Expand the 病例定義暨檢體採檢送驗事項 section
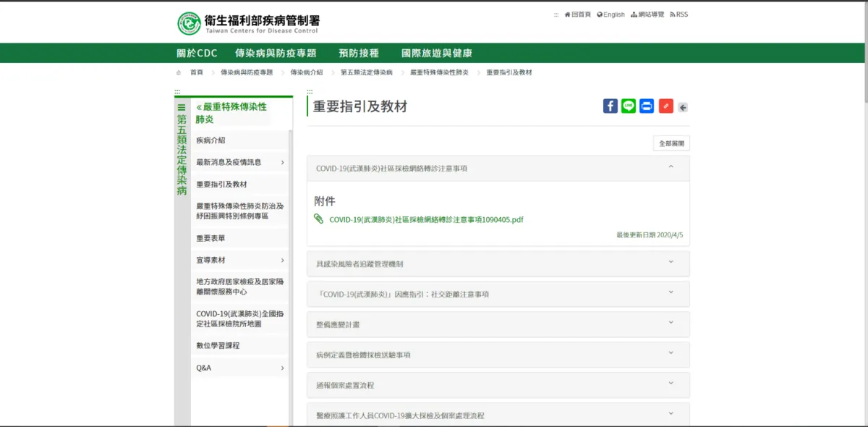This screenshot has width=868, height=427. (498, 355)
